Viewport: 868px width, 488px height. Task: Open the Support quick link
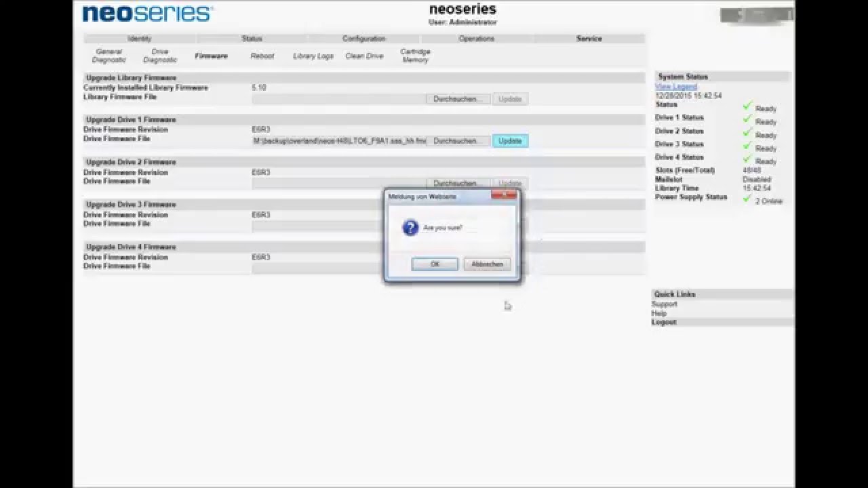click(x=665, y=304)
